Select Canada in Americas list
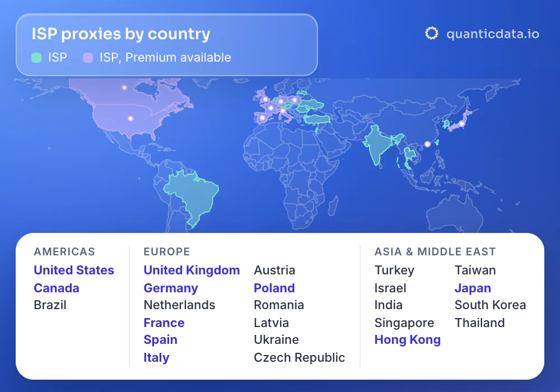The width and height of the screenshot is (560, 392). [57, 288]
